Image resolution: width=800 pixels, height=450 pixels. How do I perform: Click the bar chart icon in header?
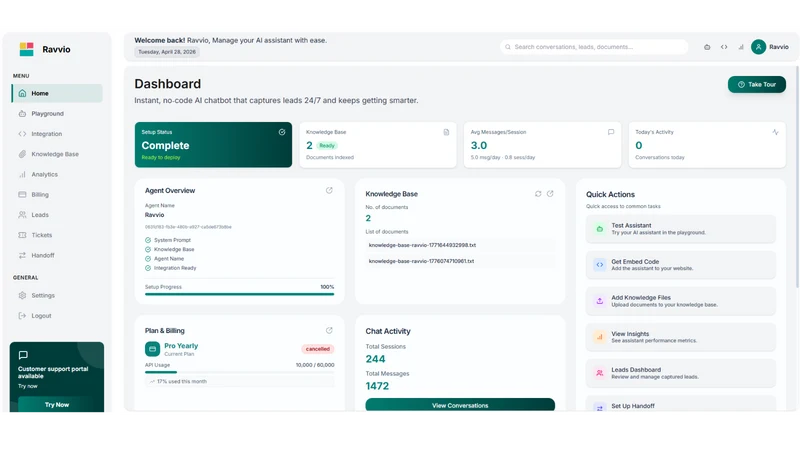[741, 47]
